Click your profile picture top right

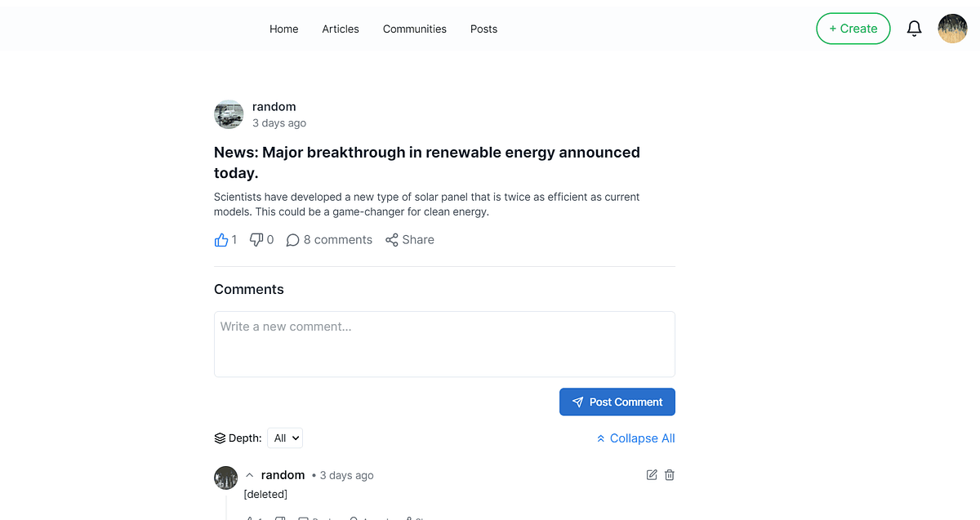click(952, 28)
